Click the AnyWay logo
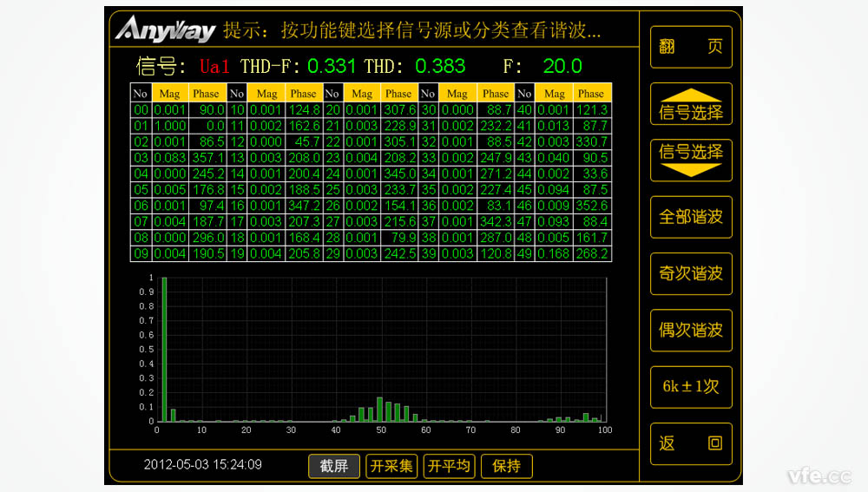 [166, 30]
